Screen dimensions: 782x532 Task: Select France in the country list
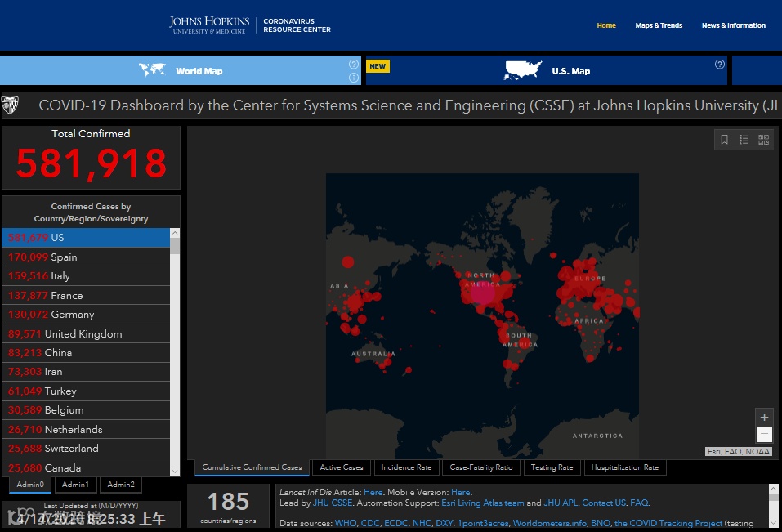tap(86, 295)
